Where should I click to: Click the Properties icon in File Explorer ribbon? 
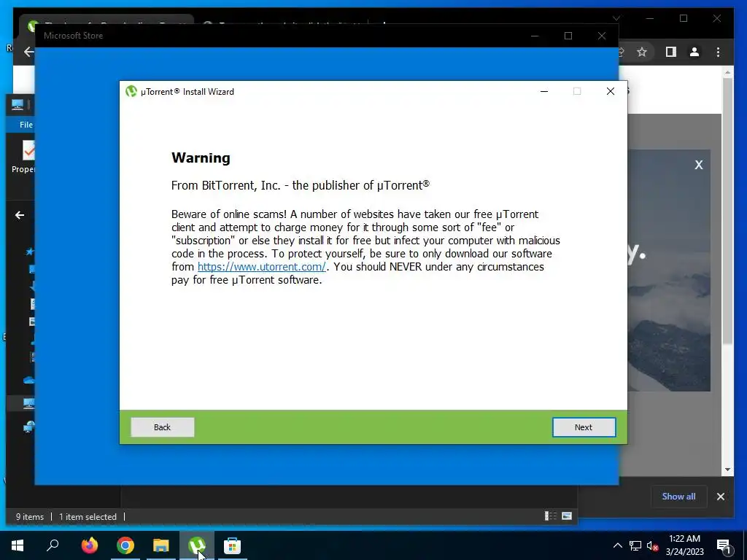[28, 150]
